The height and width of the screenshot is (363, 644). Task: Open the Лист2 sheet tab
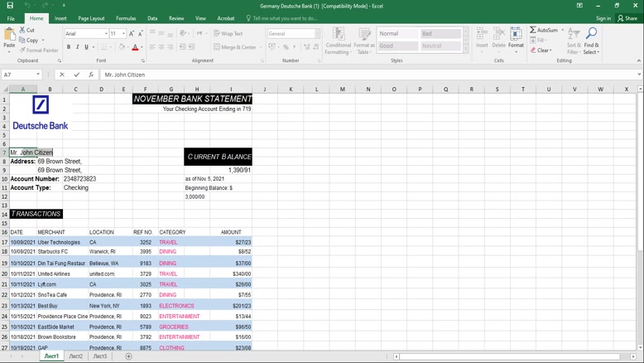pos(75,356)
